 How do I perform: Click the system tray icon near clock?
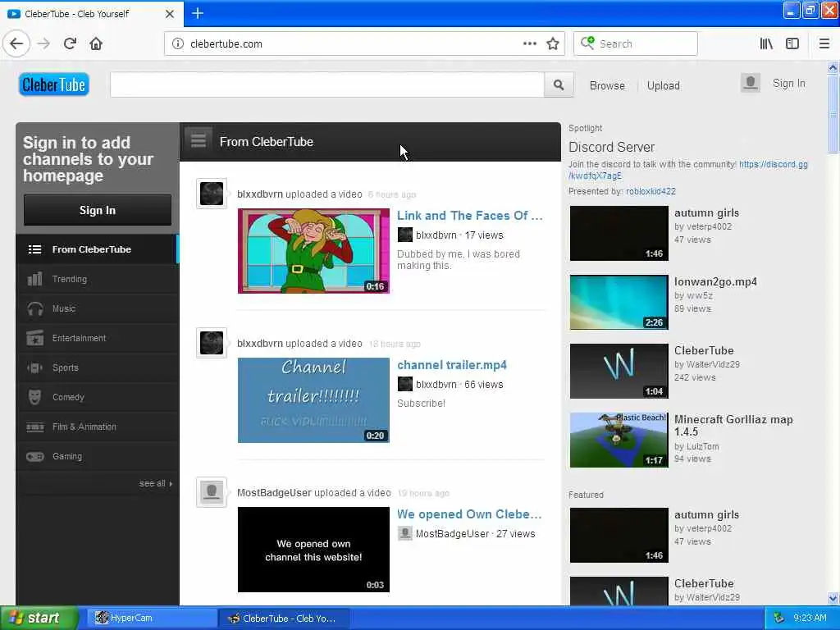coord(778,618)
